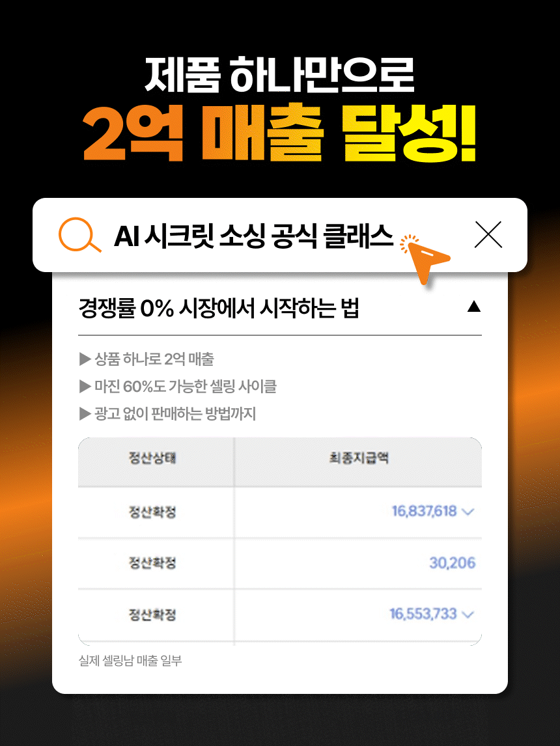Clear search with the X icon
This screenshot has height=746, width=560.
pos(488,234)
